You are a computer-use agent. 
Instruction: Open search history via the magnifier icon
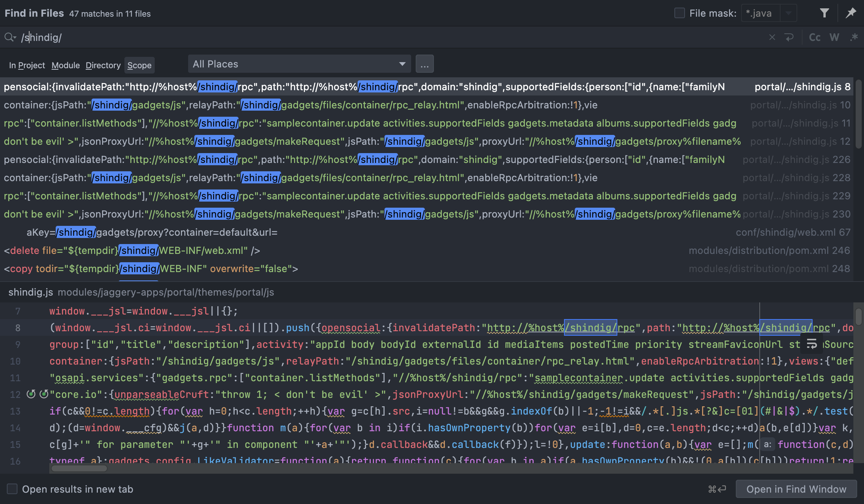(x=9, y=37)
